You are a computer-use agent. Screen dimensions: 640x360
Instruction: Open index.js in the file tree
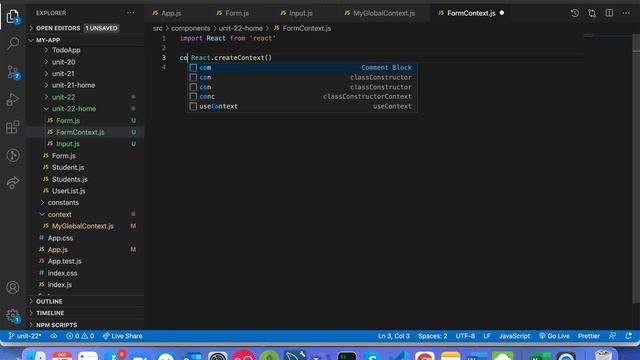point(60,285)
